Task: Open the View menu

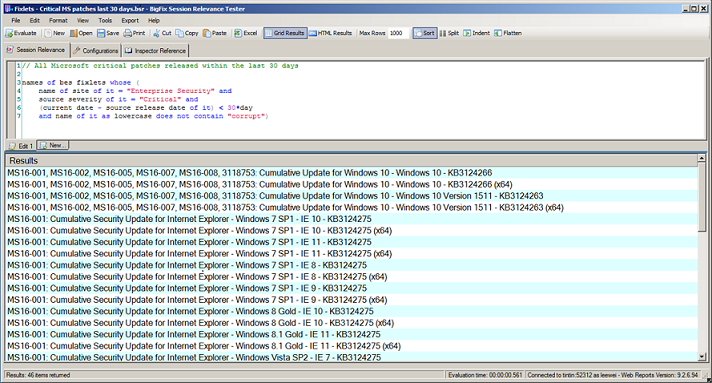Action: click(83, 20)
